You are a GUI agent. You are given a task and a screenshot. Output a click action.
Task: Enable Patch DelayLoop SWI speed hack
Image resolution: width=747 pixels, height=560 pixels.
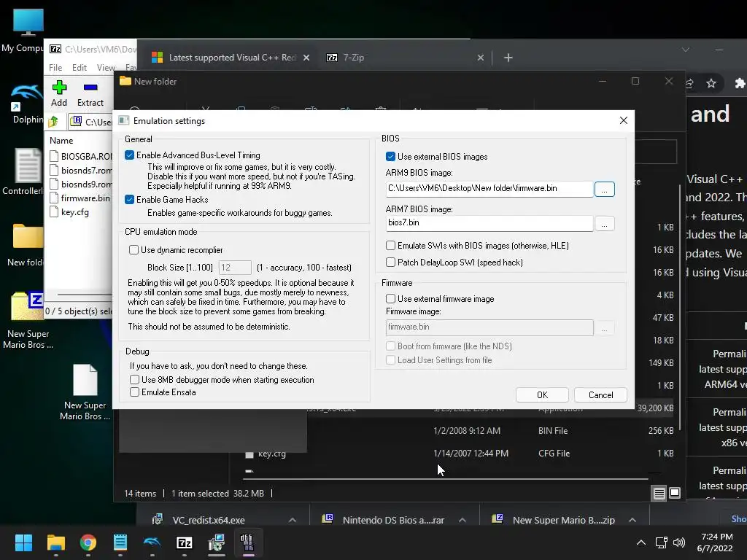pos(391,262)
